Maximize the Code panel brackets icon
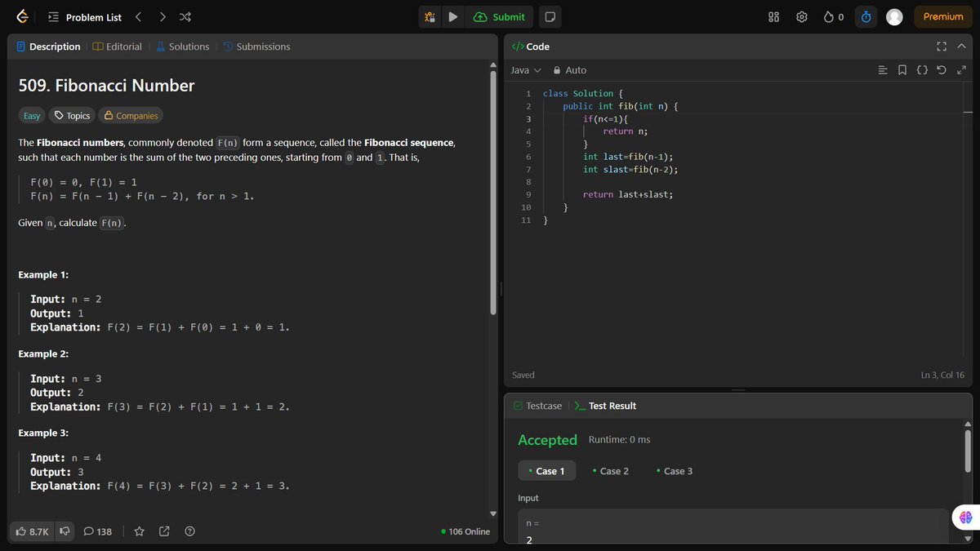 coord(941,47)
